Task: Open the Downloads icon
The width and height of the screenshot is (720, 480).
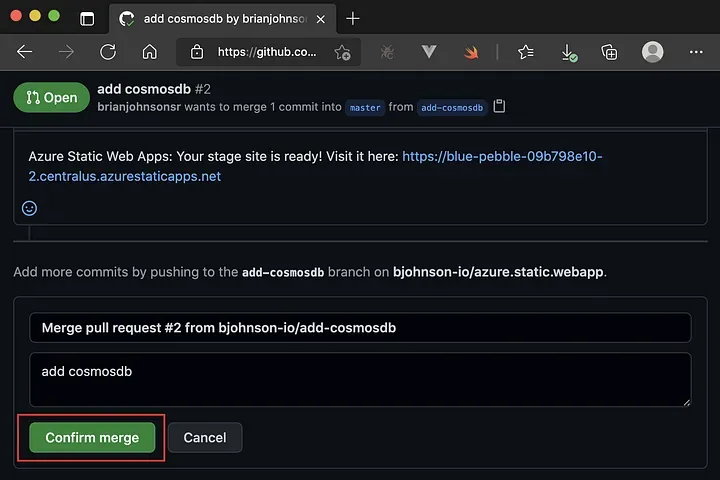Action: [568, 52]
